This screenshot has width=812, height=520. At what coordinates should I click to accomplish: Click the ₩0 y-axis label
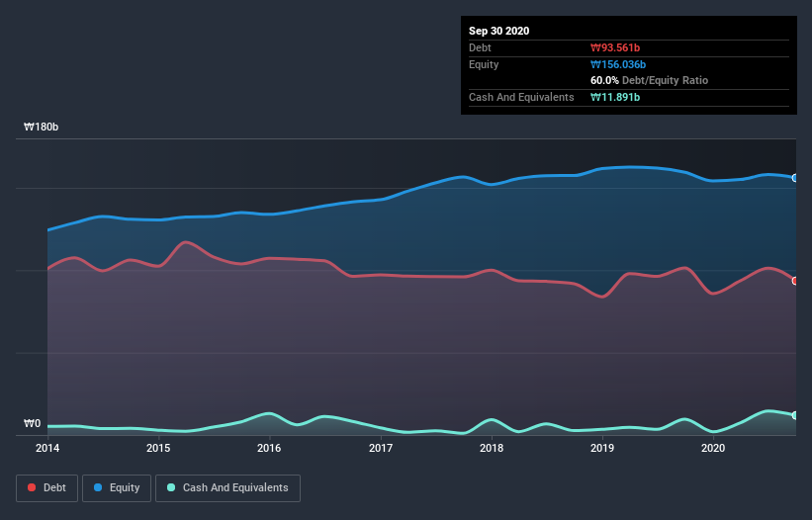coord(32,423)
